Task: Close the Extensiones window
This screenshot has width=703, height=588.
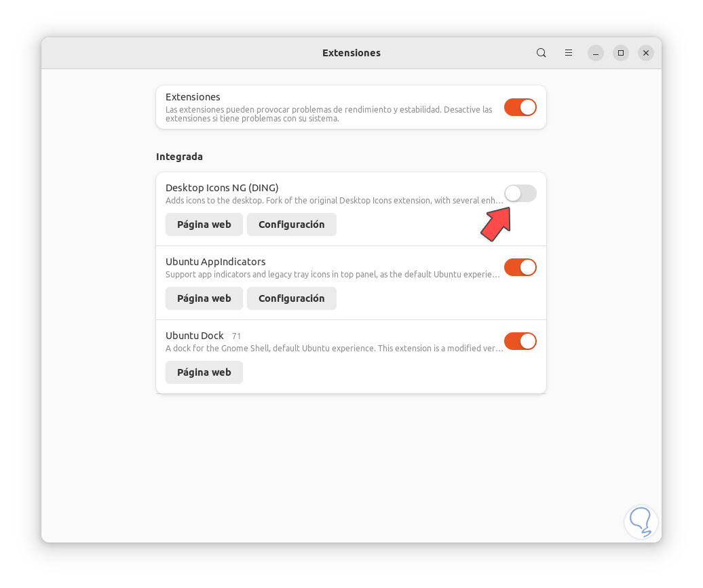Action: (645, 52)
